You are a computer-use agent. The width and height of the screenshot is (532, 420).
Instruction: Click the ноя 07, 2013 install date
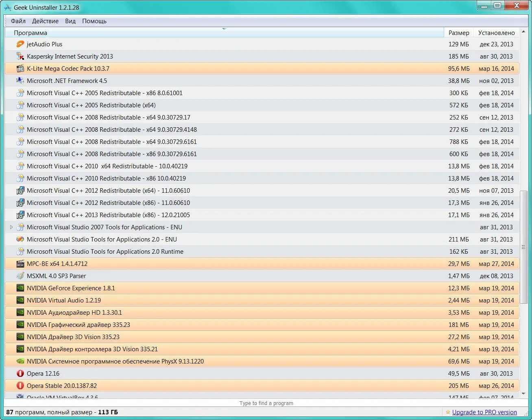click(x=496, y=190)
